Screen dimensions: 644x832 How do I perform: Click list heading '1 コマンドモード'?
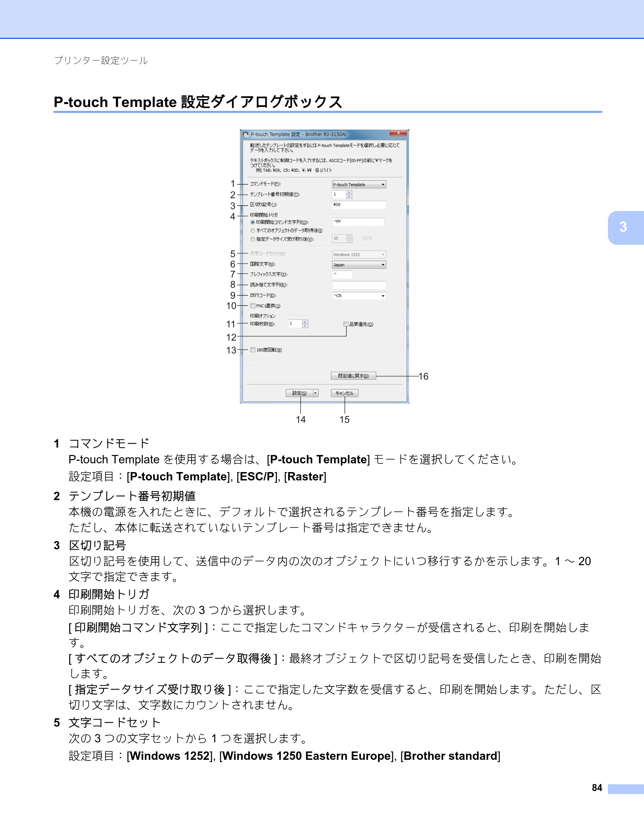click(x=101, y=443)
